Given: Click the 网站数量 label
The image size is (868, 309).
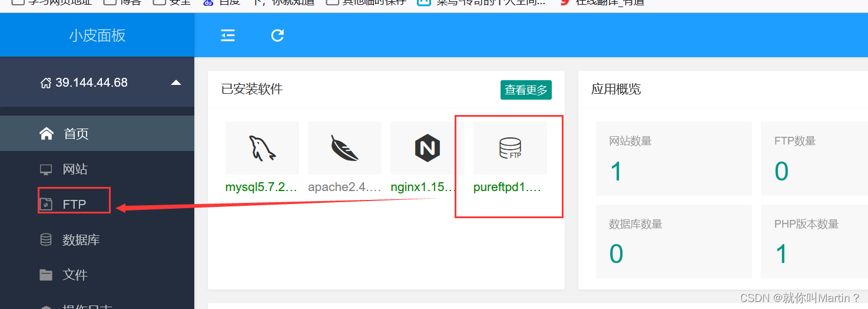Looking at the screenshot, I should (630, 141).
